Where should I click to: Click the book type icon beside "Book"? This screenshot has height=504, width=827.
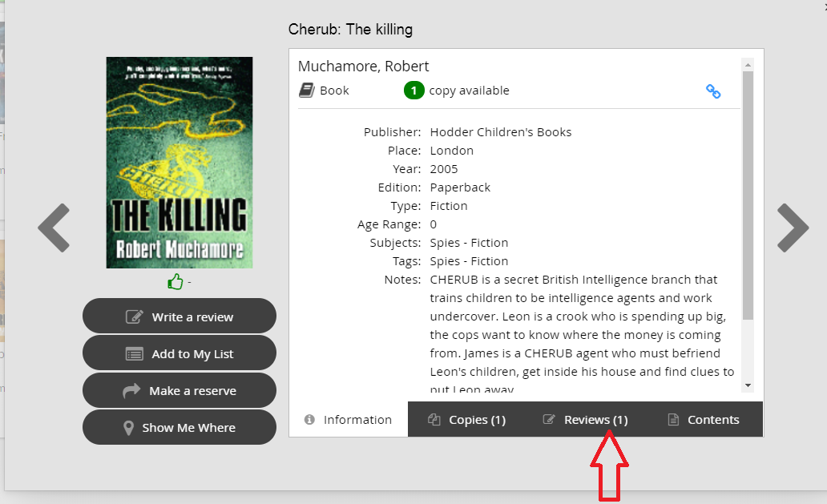[307, 91]
